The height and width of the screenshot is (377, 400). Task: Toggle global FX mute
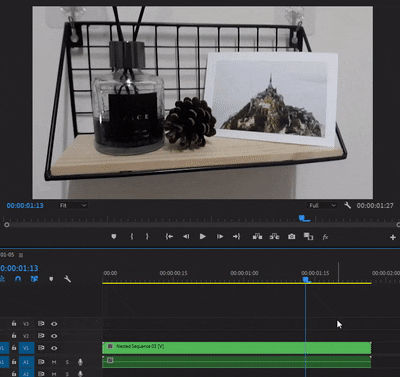325,237
